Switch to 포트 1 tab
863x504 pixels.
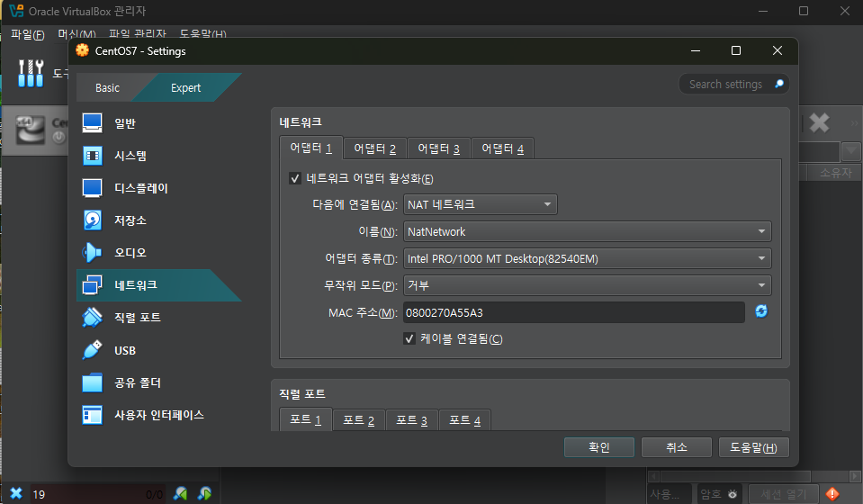pos(305,419)
